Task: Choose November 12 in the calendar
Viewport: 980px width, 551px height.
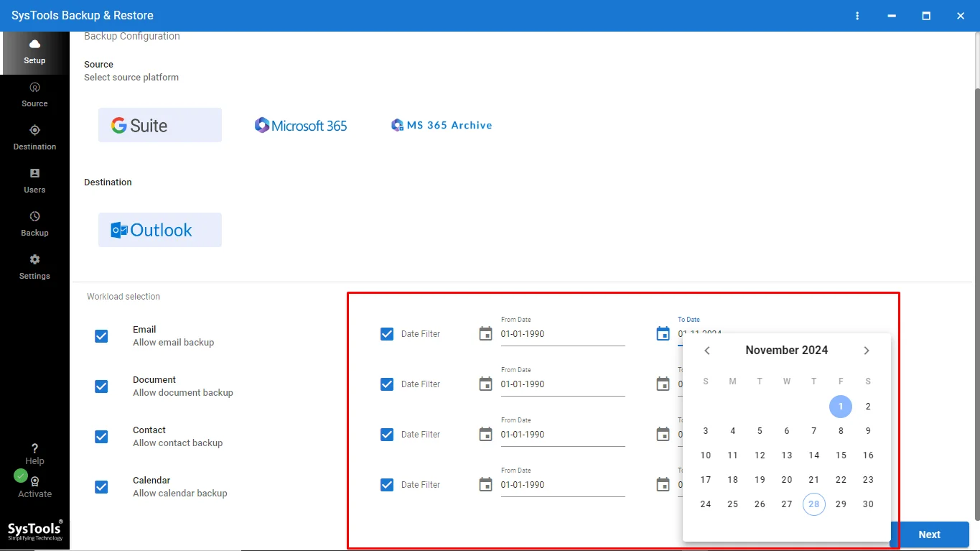Action: (x=760, y=455)
